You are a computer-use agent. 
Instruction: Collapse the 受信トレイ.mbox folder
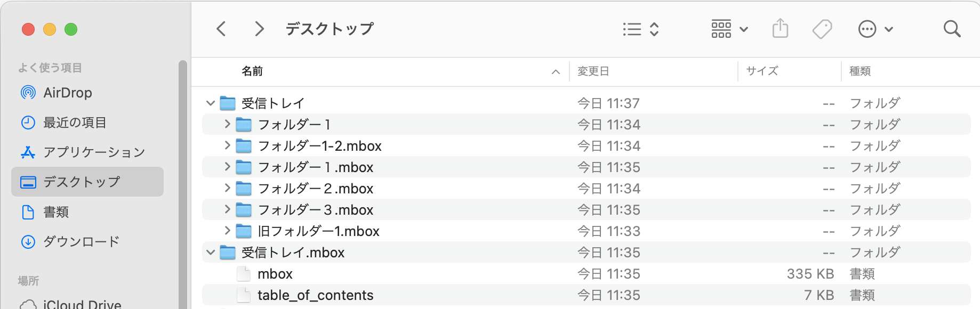point(211,252)
